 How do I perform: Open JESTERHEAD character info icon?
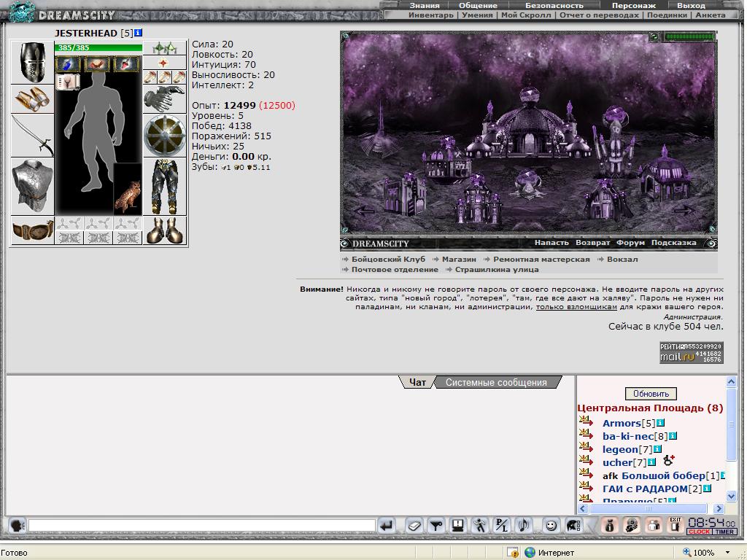click(x=138, y=32)
